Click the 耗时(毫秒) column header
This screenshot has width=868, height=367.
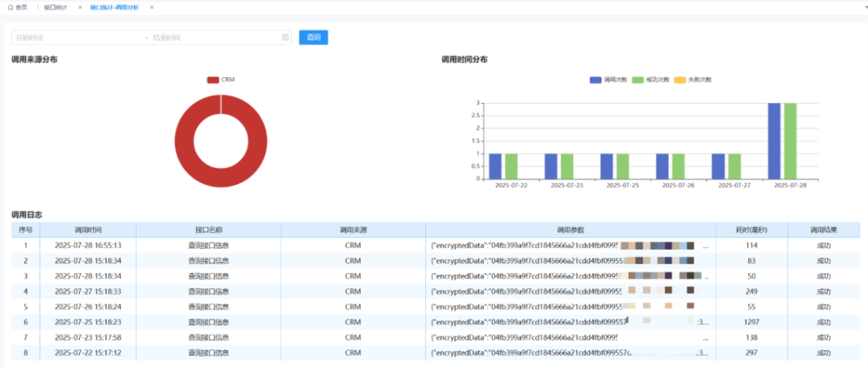coord(751,230)
